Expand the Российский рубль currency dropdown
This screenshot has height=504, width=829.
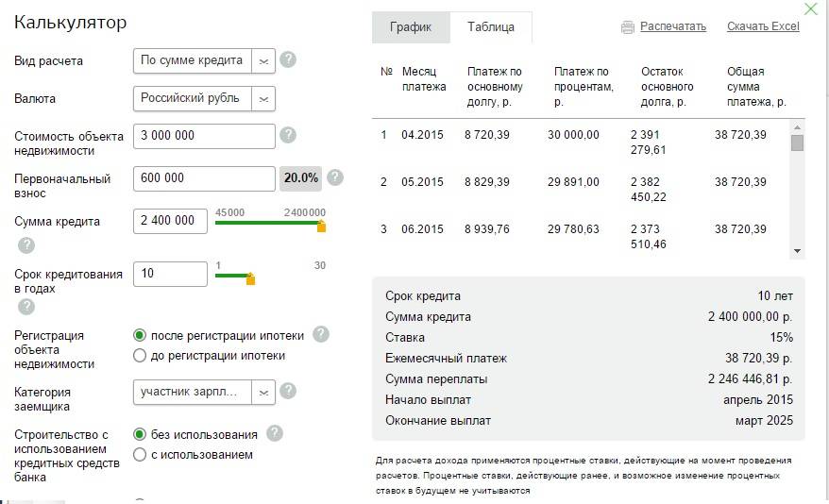204,99
